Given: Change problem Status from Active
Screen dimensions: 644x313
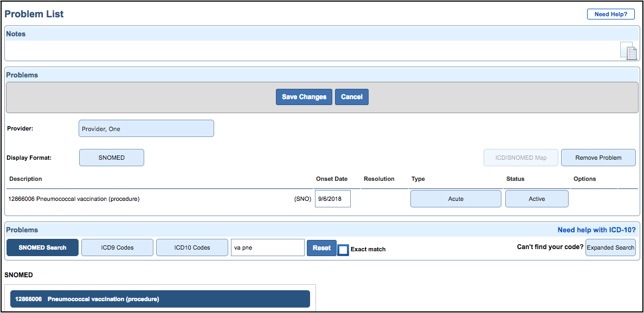Looking at the screenshot, I should tap(536, 199).
